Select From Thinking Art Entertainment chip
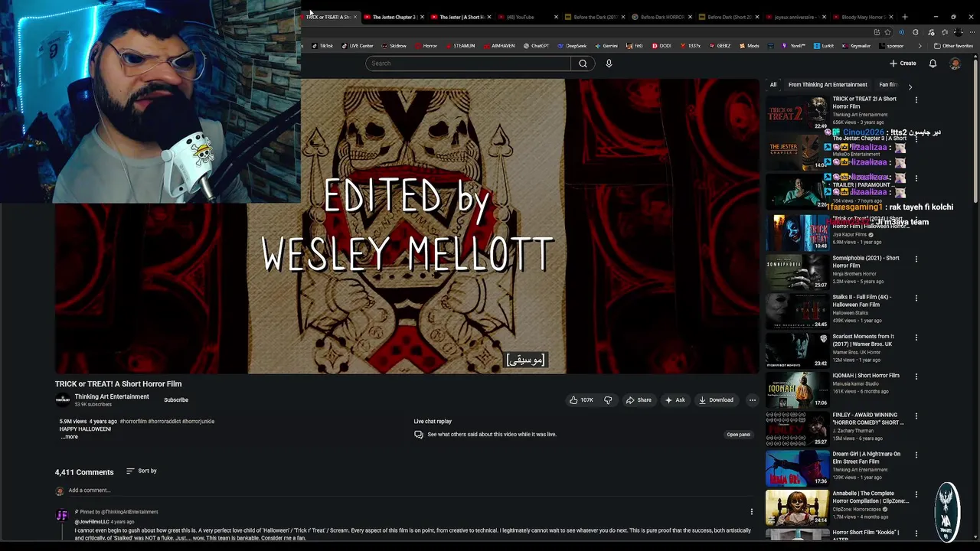 click(828, 85)
